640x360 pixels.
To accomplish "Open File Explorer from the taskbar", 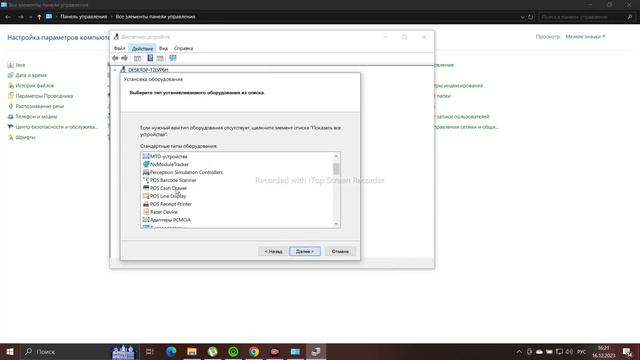I will [192, 351].
